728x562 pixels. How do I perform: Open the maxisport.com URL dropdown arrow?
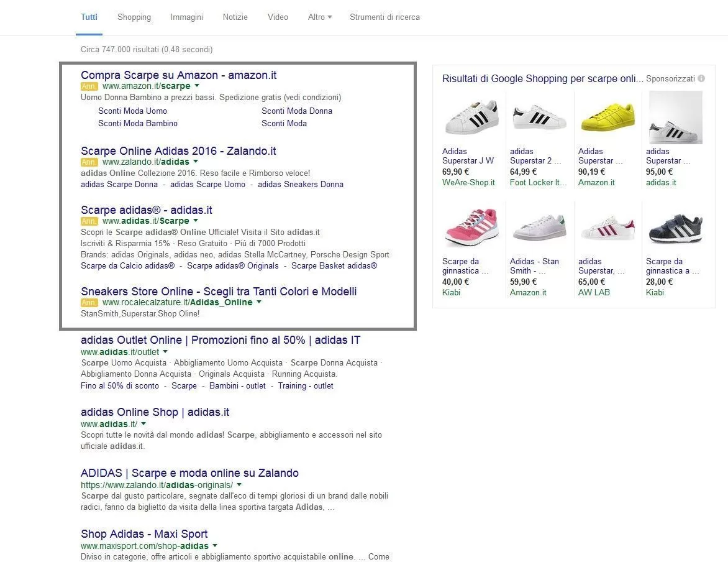(x=214, y=546)
